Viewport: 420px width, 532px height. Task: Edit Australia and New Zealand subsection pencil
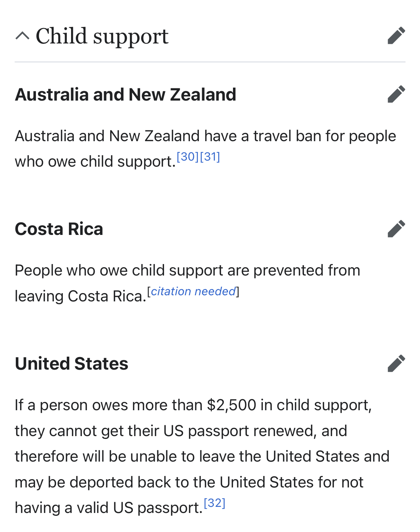coord(396,94)
